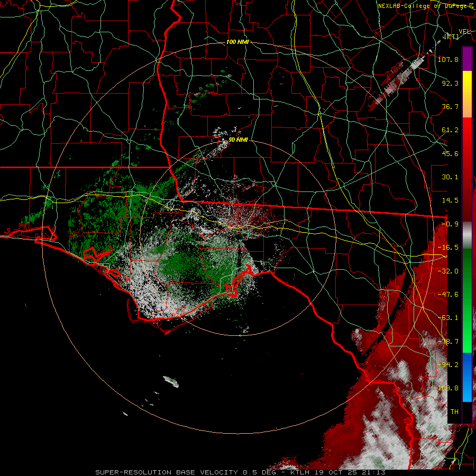Click the VEL legend heading
This screenshot has width=476, height=476.
pyautogui.click(x=464, y=32)
